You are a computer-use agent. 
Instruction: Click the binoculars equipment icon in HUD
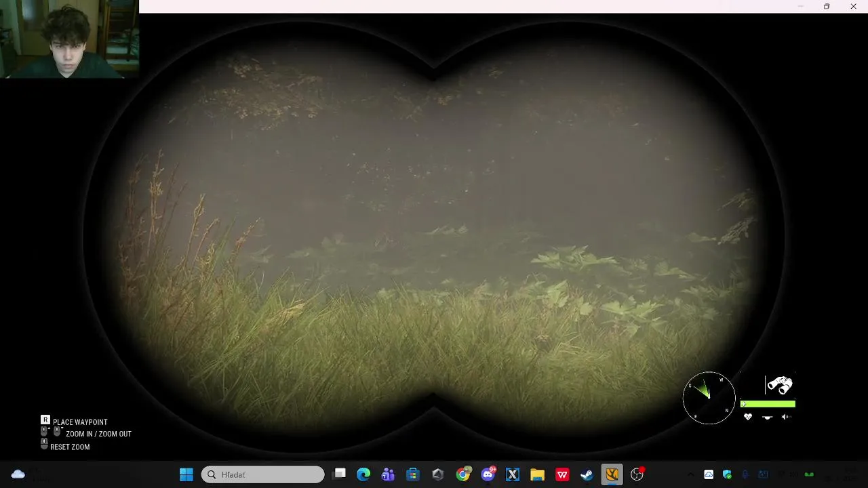pos(780,386)
